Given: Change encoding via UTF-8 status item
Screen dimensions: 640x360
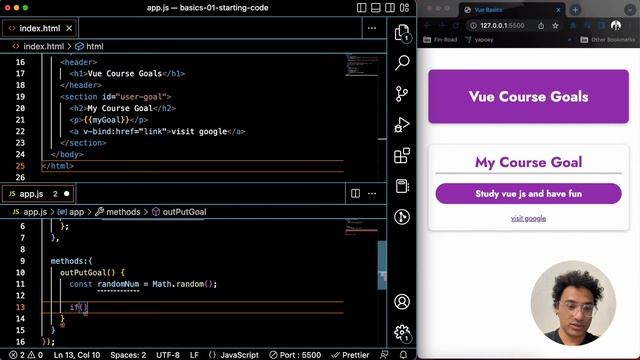Looking at the screenshot, I should [168, 355].
